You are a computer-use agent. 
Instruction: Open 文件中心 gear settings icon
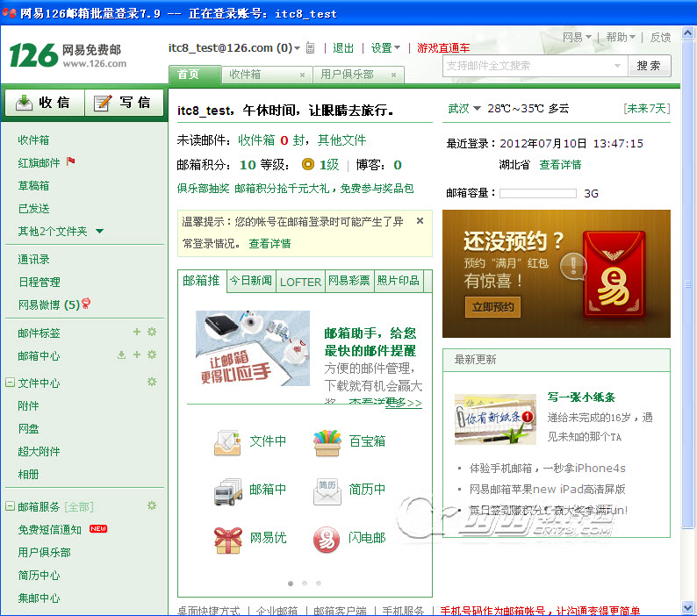[x=152, y=382]
